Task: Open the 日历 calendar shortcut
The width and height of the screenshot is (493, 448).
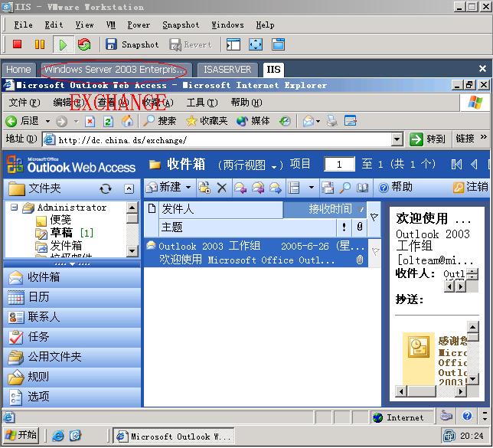Action: [72, 297]
